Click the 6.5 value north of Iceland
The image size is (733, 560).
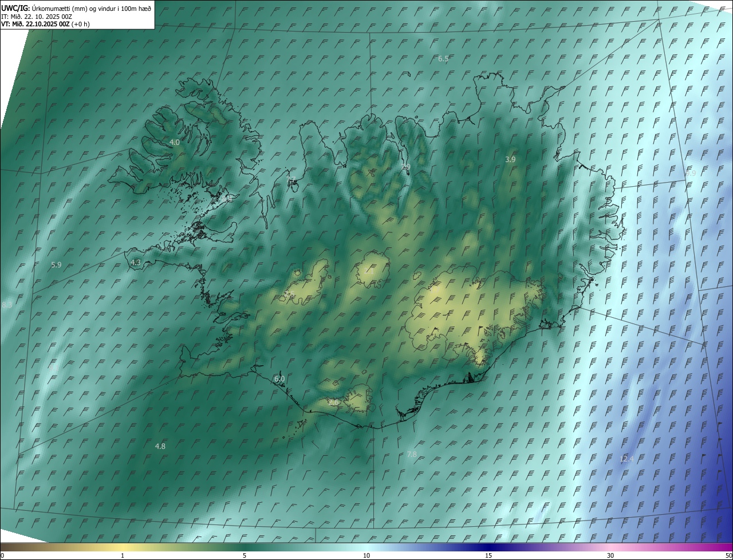coord(443,58)
